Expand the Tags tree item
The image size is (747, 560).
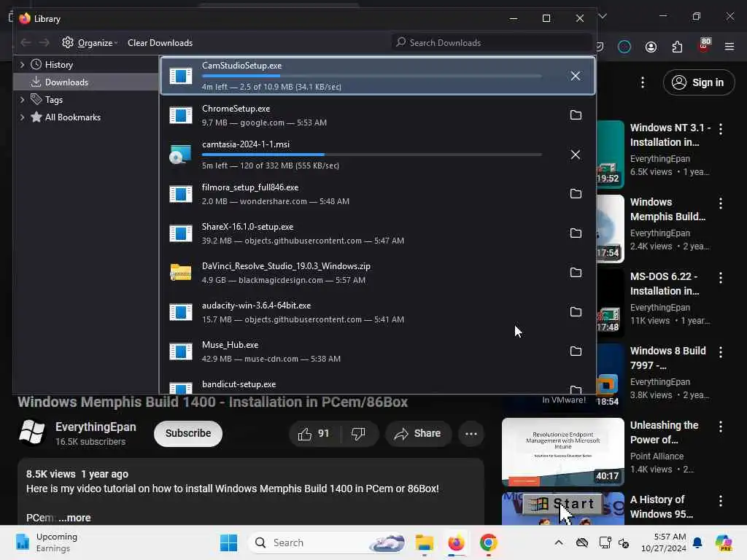pyautogui.click(x=22, y=99)
